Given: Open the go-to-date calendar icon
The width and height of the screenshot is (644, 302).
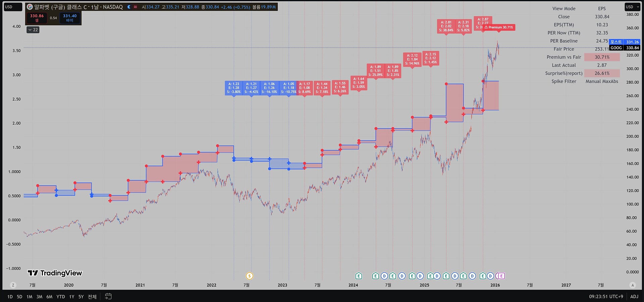Looking at the screenshot, I should 108,296.
